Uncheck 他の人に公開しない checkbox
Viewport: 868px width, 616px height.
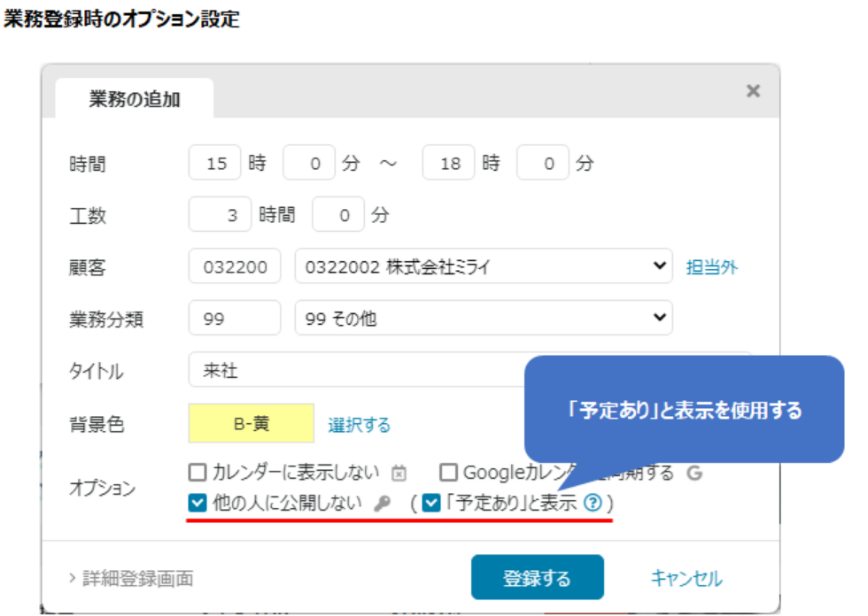coord(197,504)
